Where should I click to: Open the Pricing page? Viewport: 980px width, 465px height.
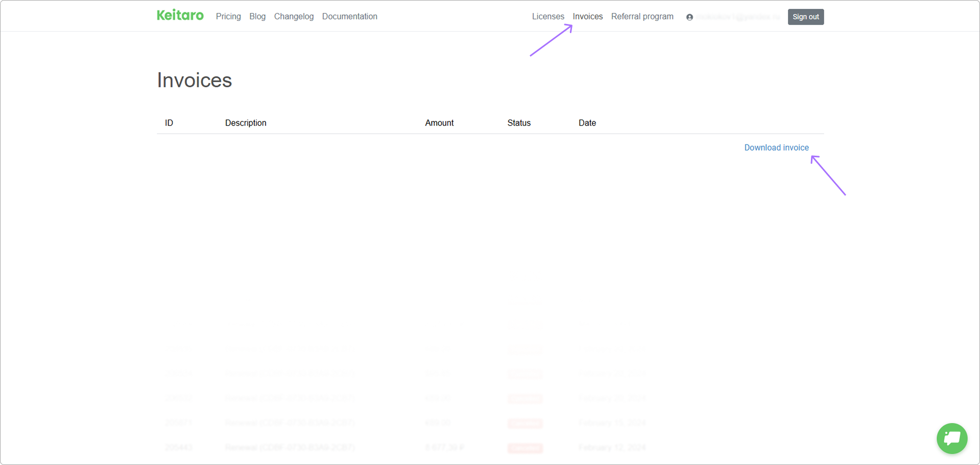[x=228, y=16]
